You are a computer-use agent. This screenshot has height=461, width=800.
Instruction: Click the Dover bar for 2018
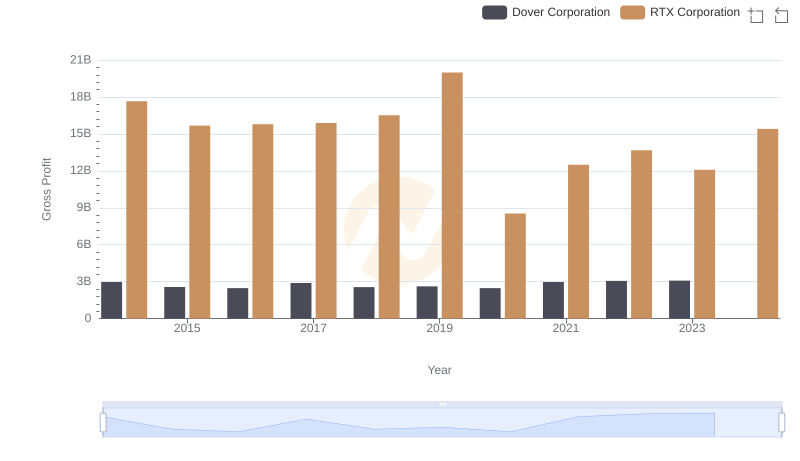(x=364, y=303)
